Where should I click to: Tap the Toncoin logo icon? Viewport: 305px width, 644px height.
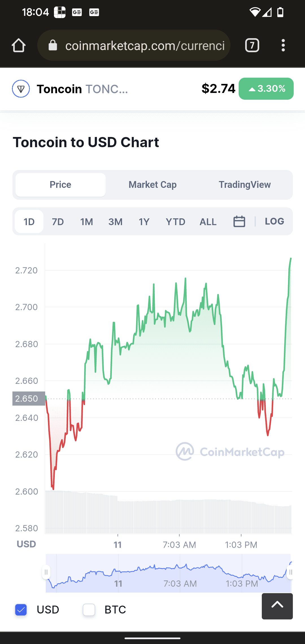click(21, 89)
